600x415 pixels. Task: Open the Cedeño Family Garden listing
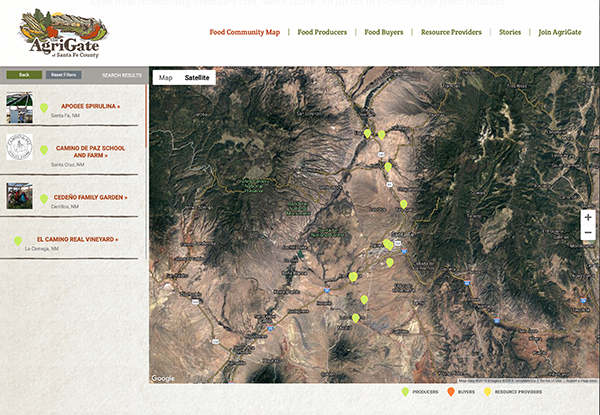(88, 197)
